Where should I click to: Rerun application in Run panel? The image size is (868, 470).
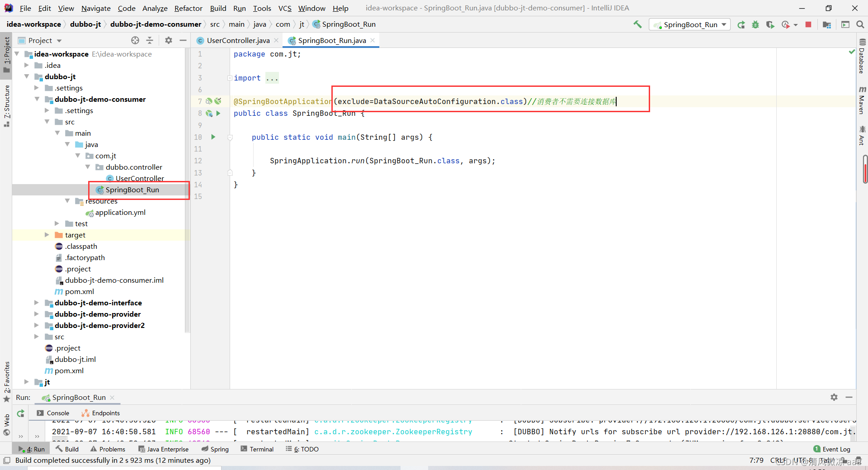20,413
